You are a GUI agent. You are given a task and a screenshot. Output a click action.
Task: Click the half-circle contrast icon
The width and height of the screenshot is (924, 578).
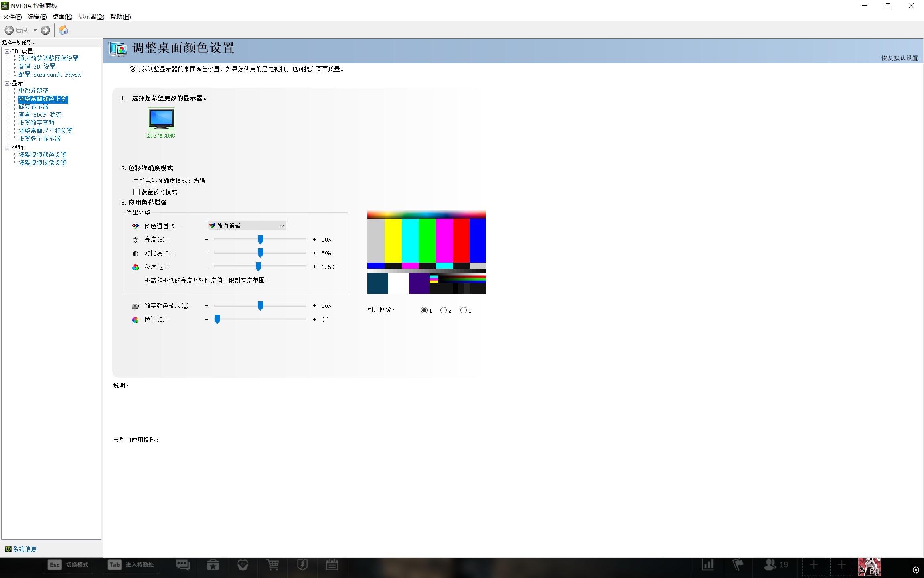click(136, 254)
